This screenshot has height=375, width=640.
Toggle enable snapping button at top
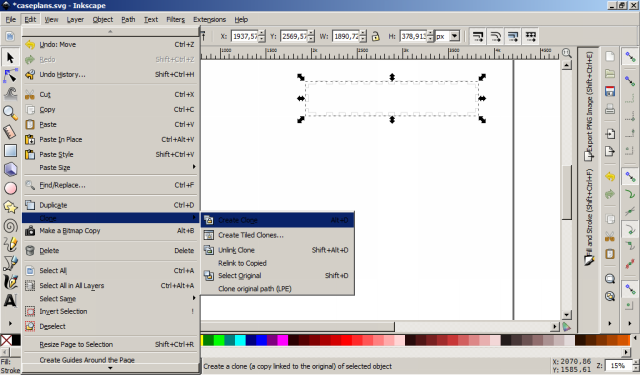click(x=630, y=57)
